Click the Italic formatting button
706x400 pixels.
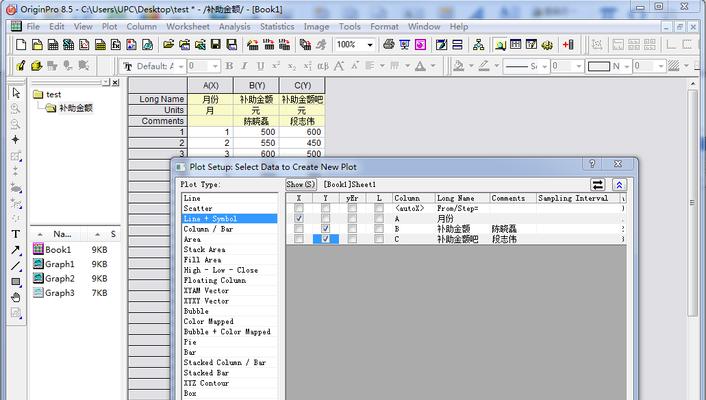click(x=244, y=66)
